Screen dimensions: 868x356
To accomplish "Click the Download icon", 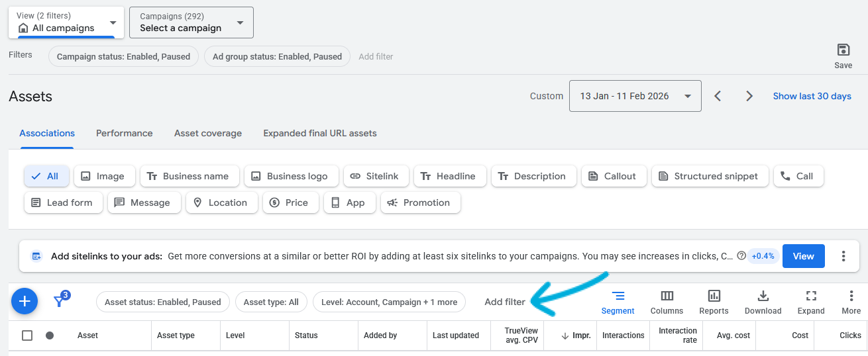I will tap(763, 302).
